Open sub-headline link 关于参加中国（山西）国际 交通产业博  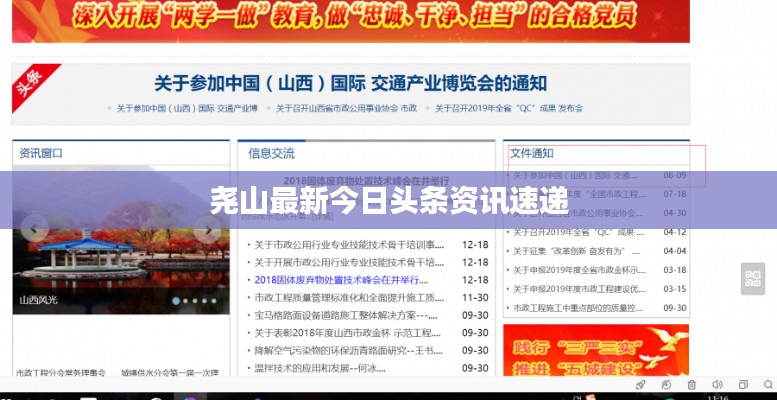(x=187, y=108)
